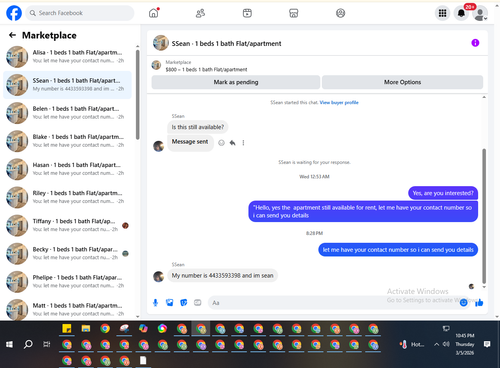Click the Facebook logo
The height and width of the screenshot is (368, 500).
click(14, 13)
